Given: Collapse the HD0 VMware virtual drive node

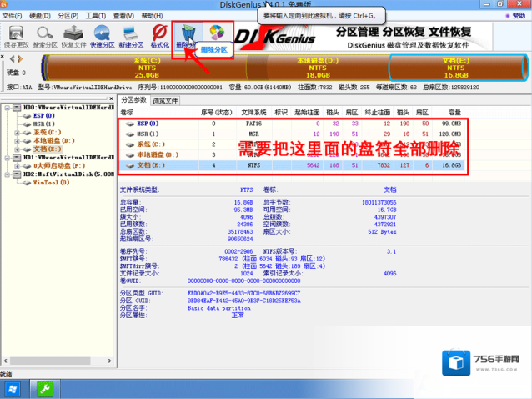Looking at the screenshot, I should (4, 108).
